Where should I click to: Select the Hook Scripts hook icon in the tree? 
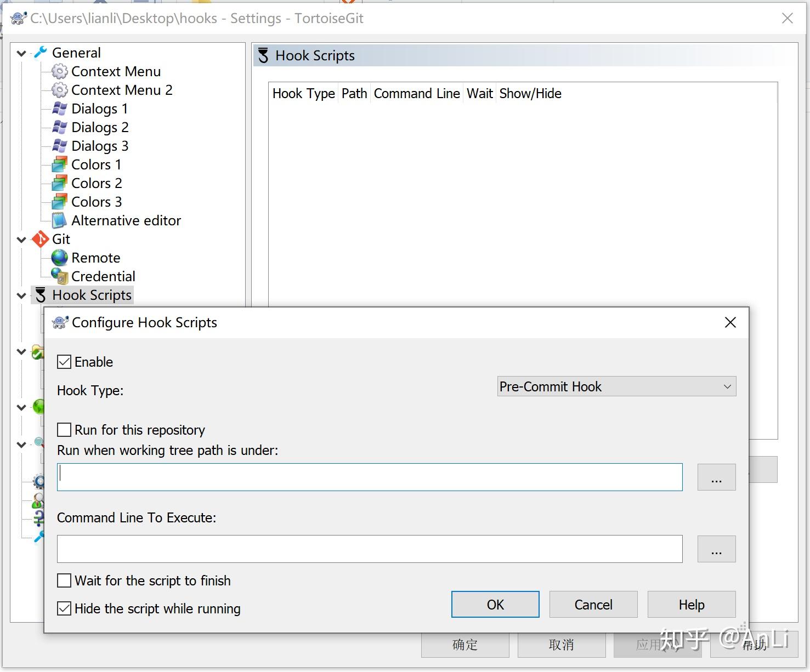pyautogui.click(x=41, y=295)
